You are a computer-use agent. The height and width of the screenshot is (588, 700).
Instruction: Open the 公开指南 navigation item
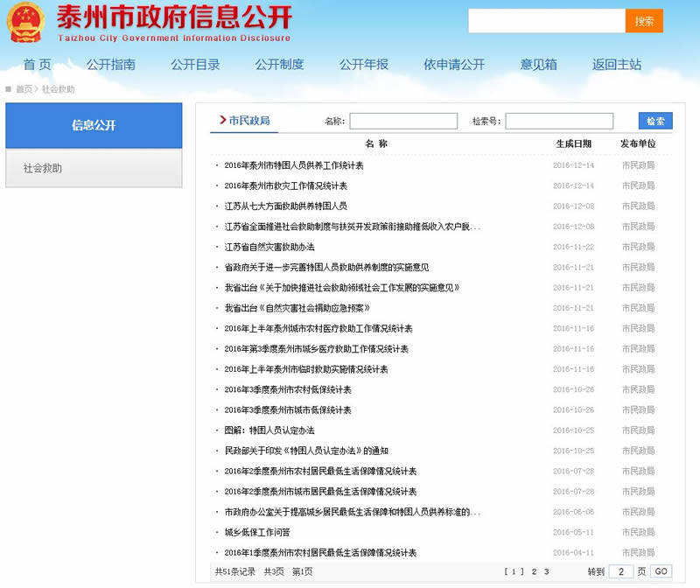[x=111, y=65]
